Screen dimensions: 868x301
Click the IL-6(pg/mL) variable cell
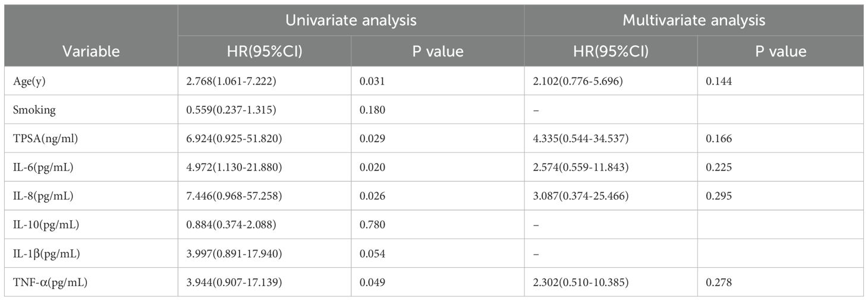coord(44,167)
